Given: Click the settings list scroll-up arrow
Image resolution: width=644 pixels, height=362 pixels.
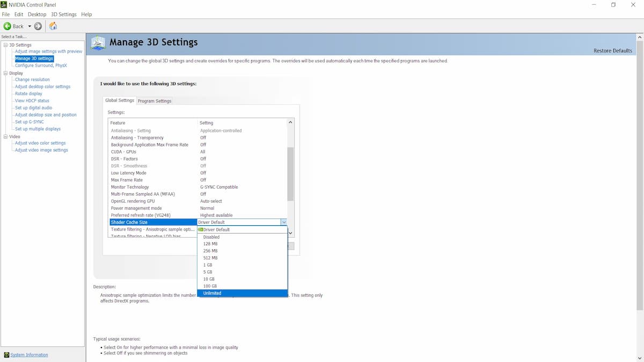Looking at the screenshot, I should (291, 122).
